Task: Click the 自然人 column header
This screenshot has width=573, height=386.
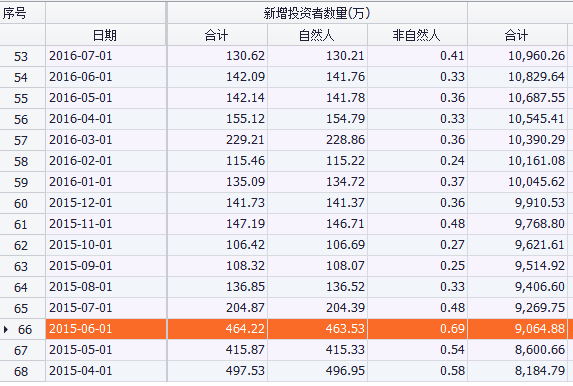Action: pyautogui.click(x=316, y=35)
